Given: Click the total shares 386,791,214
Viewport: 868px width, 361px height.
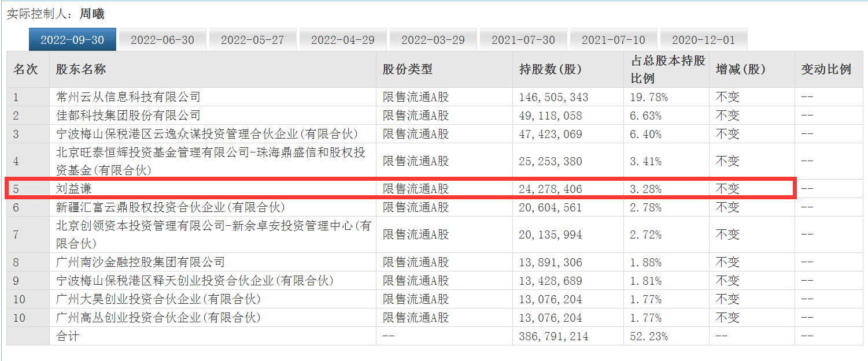Looking at the screenshot, I should 553,336.
